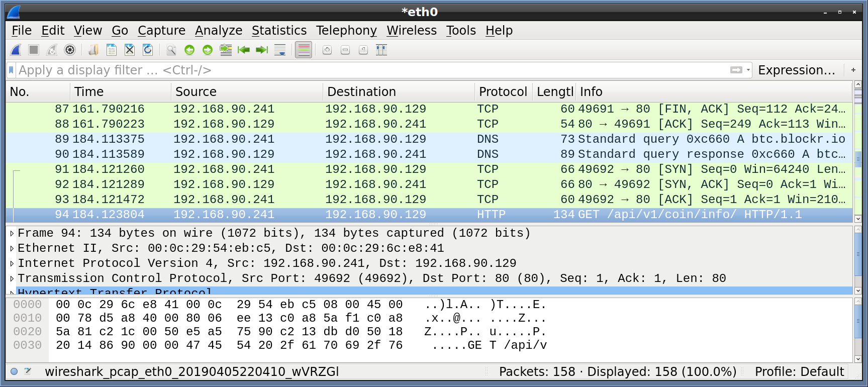Open the Go menu
Image resolution: width=868 pixels, height=387 pixels.
point(120,31)
